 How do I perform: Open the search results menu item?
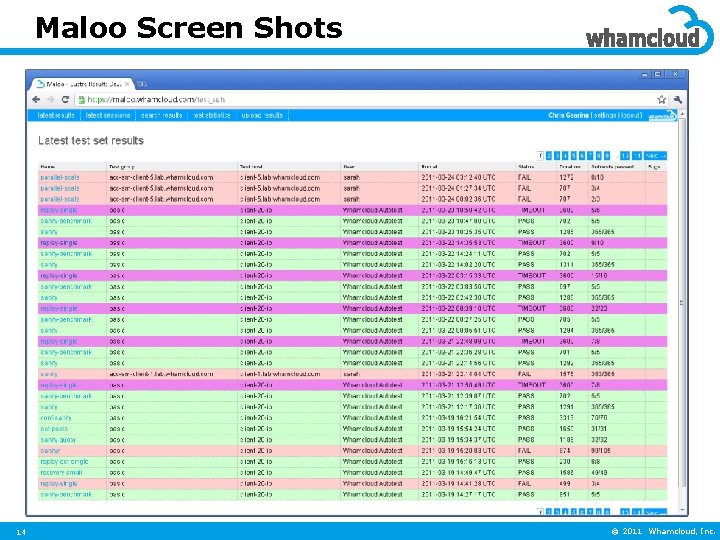click(162, 115)
